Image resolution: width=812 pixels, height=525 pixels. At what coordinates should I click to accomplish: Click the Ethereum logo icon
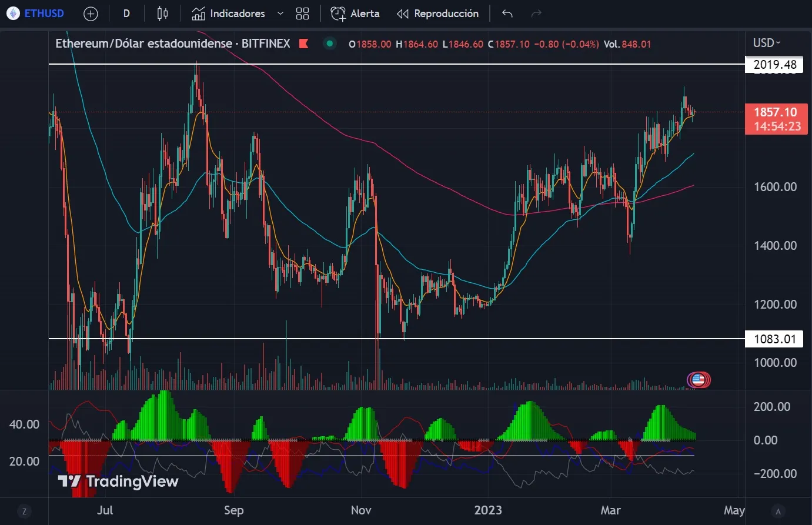pos(13,13)
